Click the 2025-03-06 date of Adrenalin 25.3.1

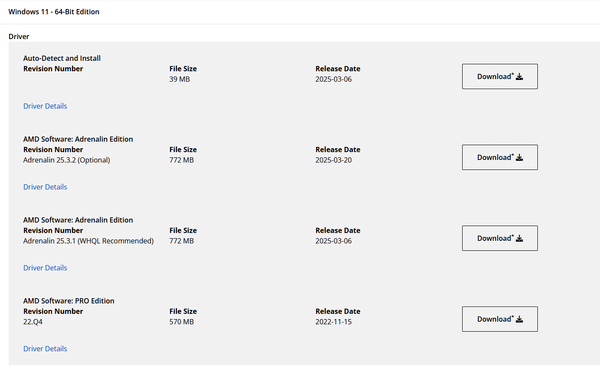(x=334, y=241)
